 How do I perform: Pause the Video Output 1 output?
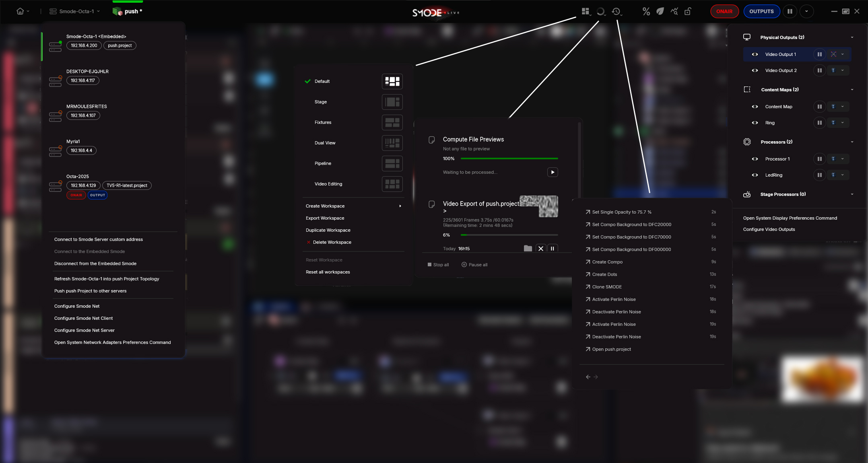point(819,54)
